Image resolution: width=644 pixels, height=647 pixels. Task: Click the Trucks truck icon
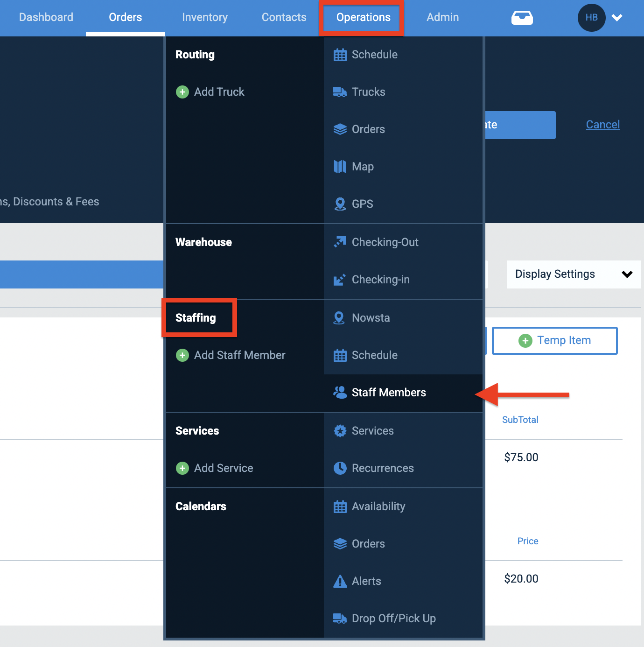point(340,92)
